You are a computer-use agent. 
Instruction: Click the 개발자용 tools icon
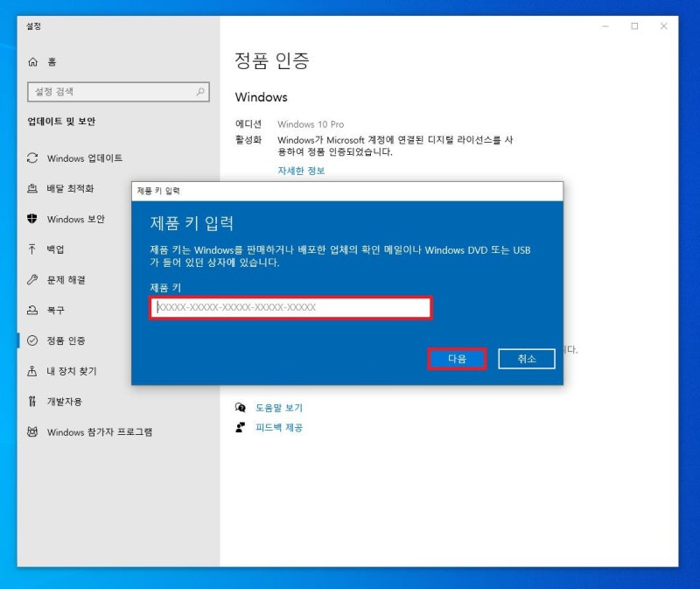pyautogui.click(x=32, y=402)
